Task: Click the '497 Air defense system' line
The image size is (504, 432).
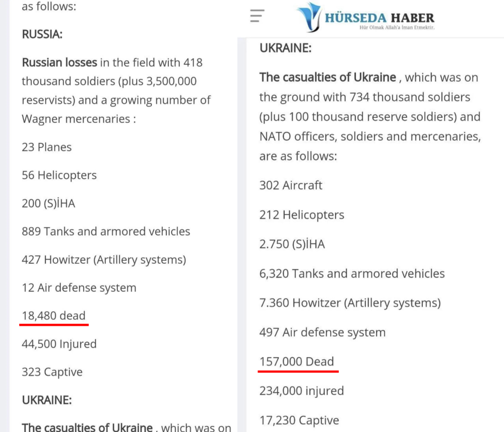Action: coord(323,332)
